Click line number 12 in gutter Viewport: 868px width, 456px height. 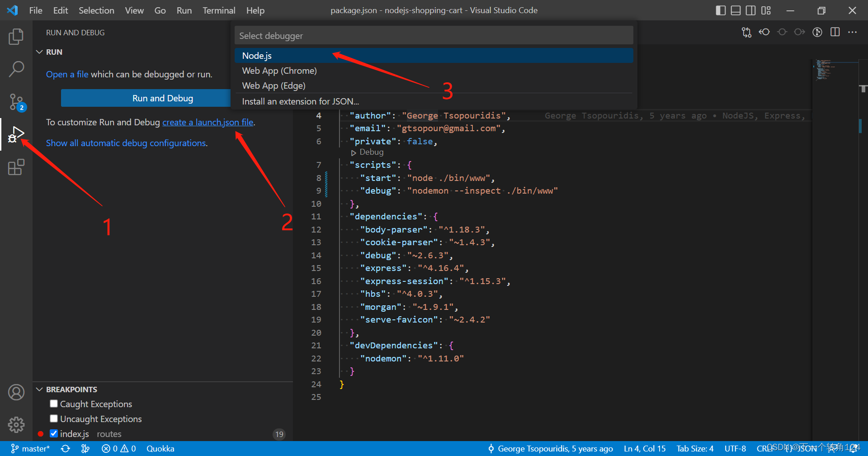[x=316, y=230]
